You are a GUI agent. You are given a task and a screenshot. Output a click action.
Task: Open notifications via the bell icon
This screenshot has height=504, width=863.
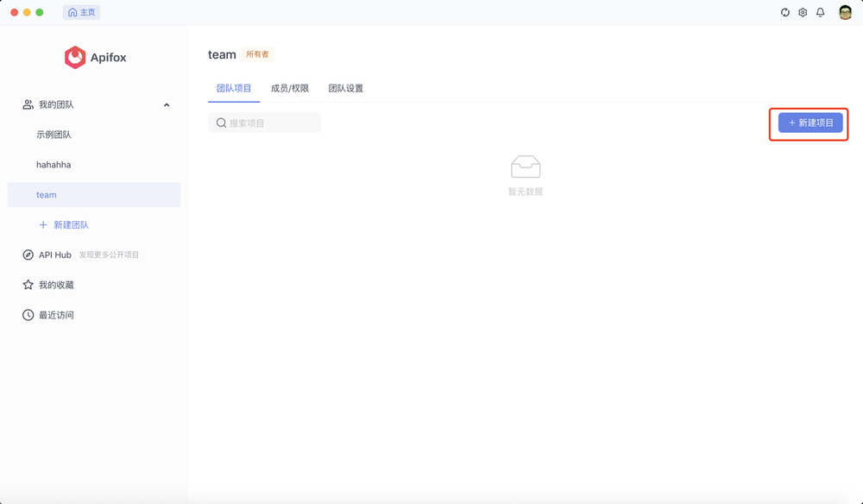[x=820, y=12]
